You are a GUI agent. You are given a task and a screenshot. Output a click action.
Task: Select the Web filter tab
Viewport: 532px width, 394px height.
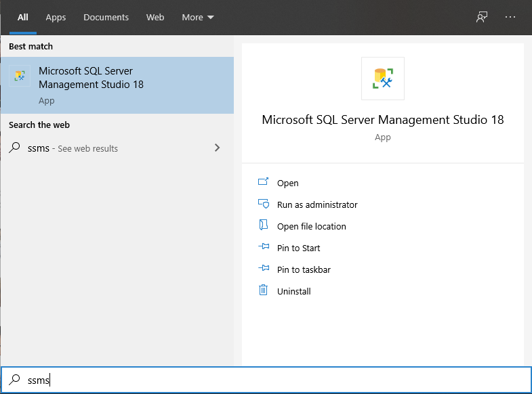[x=155, y=17]
